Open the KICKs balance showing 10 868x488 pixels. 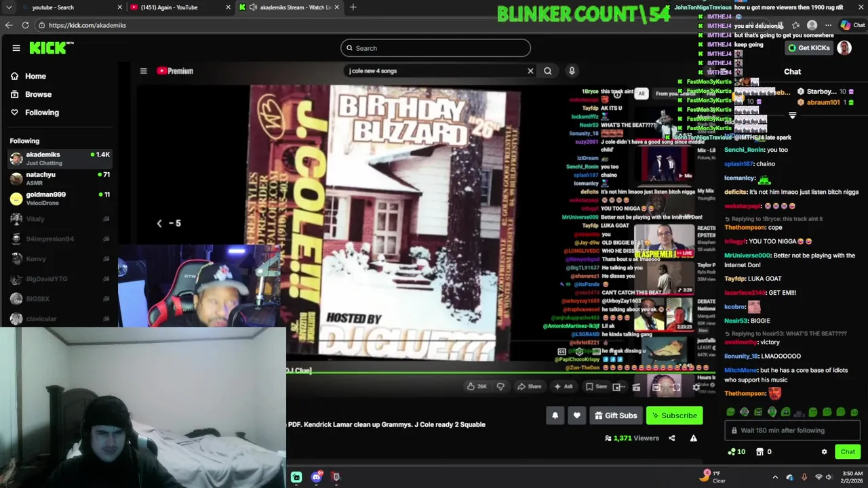pyautogui.click(x=736, y=452)
